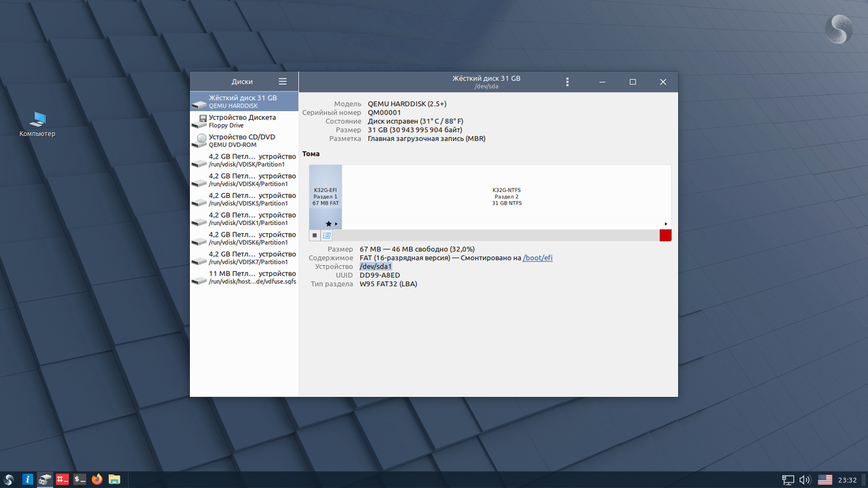Open the drive options three-dot menu
This screenshot has width=868, height=488.
568,82
